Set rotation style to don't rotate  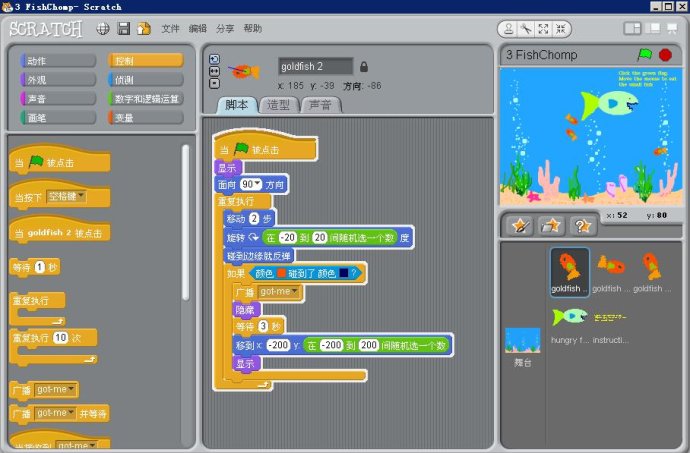[214, 83]
